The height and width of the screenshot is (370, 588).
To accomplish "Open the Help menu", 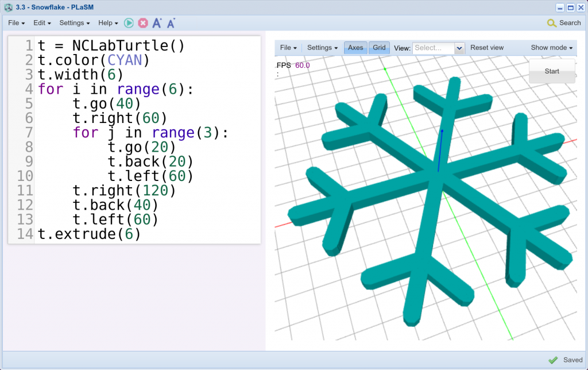I will (107, 23).
